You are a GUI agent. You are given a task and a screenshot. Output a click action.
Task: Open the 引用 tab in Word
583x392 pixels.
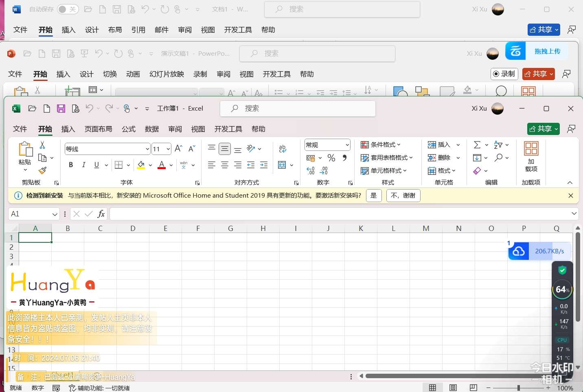click(138, 30)
